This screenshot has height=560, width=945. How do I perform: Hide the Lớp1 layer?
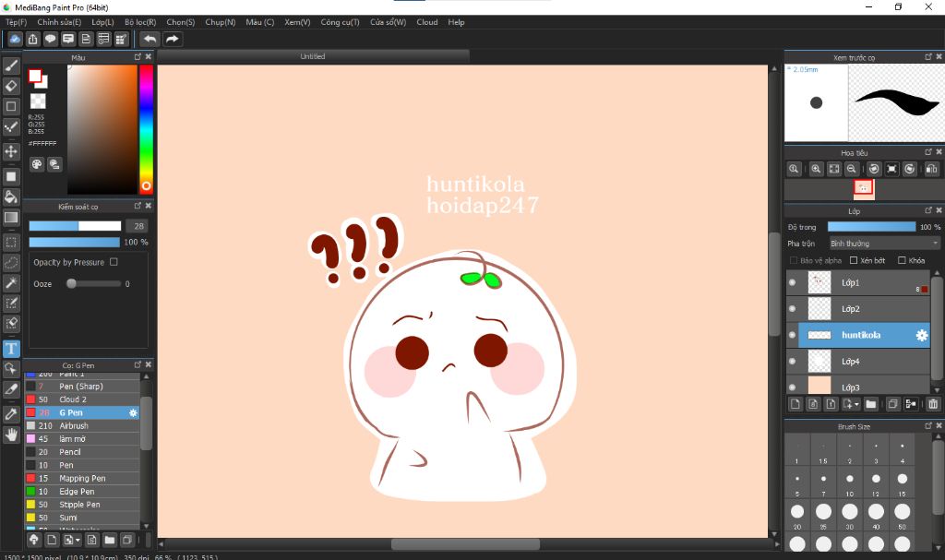(793, 282)
